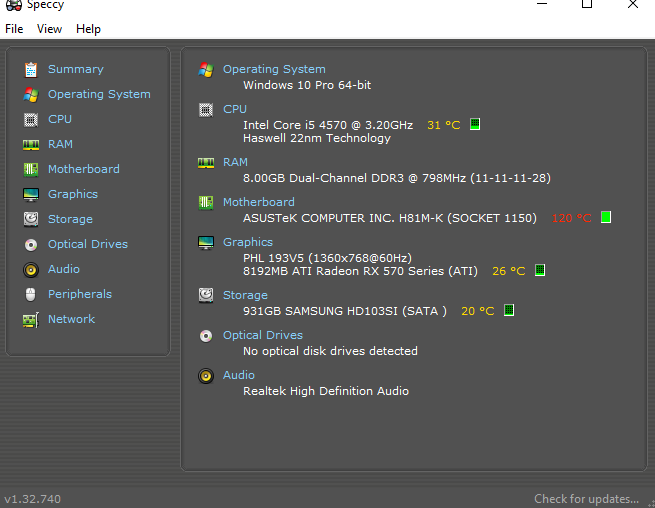Click the CPU temperature graph indicator
Image resolution: width=655 pixels, height=508 pixels.
click(x=475, y=124)
